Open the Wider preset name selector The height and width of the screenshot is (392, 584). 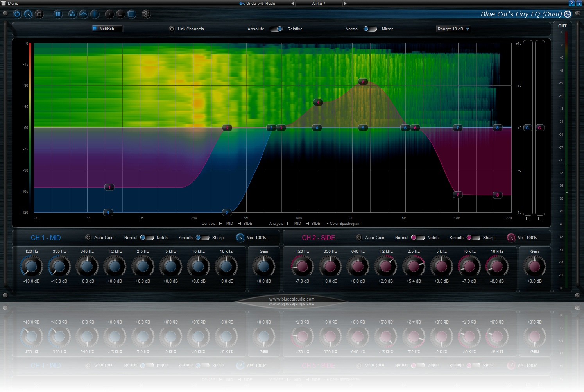319,4
